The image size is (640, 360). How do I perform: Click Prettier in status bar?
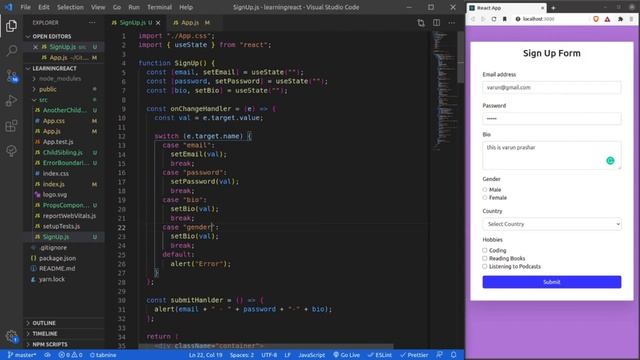[x=414, y=355]
